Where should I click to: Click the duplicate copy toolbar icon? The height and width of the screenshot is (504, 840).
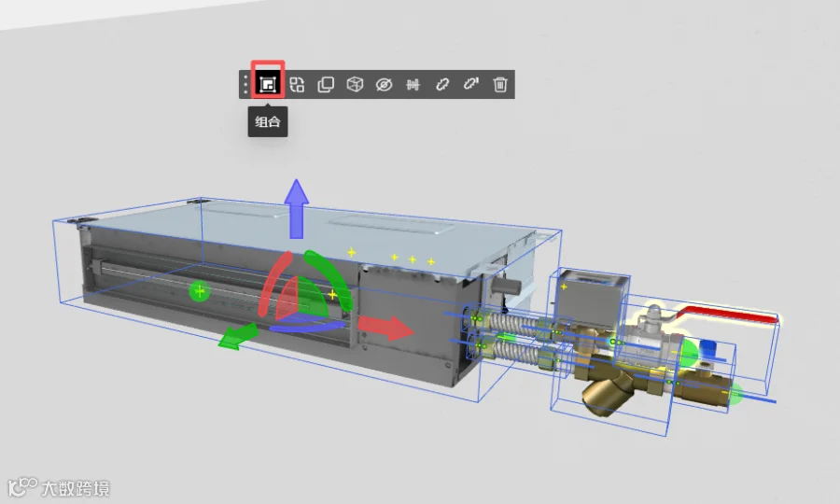point(326,84)
